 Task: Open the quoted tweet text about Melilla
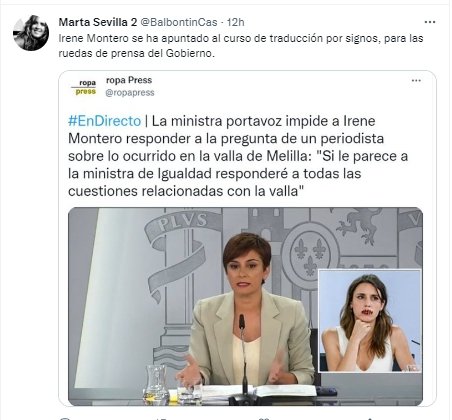(x=238, y=156)
